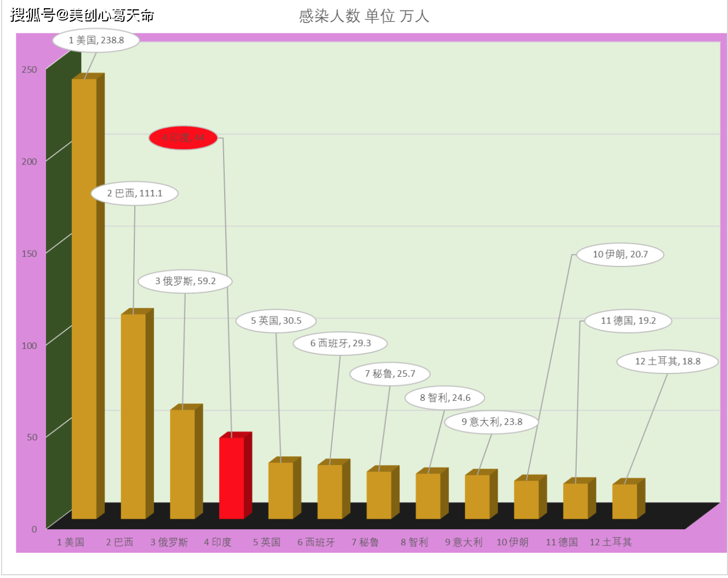
Task: Click the data label 8 智利, 24.6
Action: 445,398
